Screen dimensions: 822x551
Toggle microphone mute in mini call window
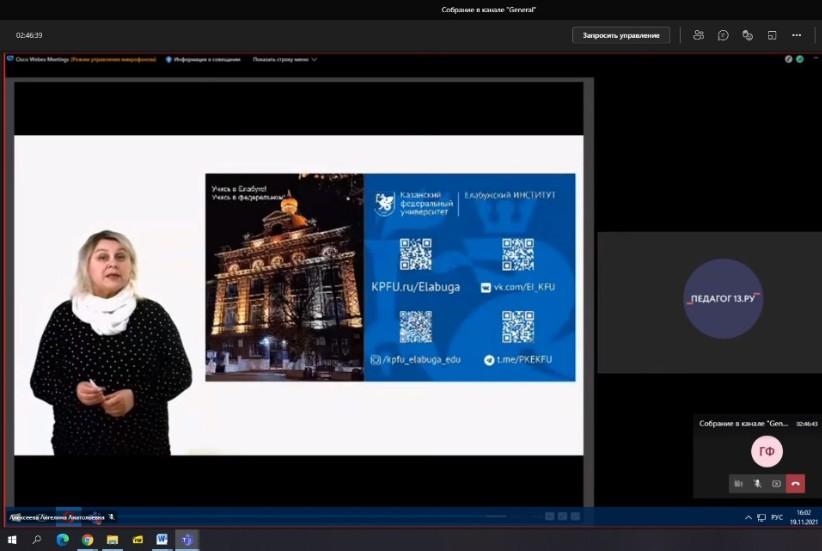757,483
